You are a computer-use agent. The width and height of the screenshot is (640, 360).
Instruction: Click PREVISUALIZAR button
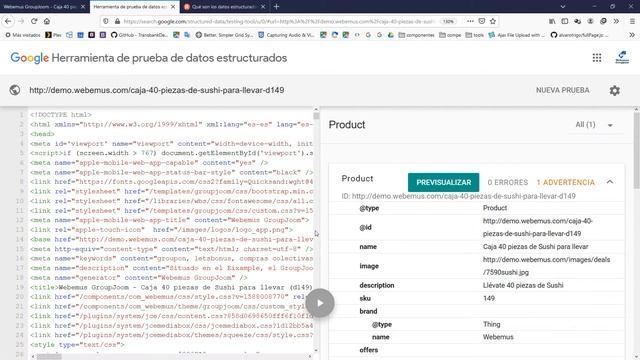pyautogui.click(x=444, y=182)
